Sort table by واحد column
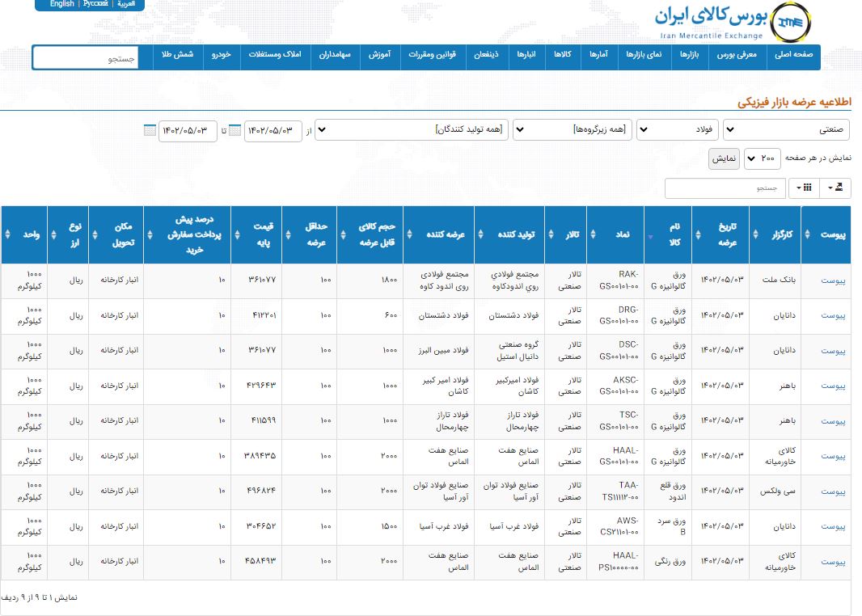 pos(24,234)
